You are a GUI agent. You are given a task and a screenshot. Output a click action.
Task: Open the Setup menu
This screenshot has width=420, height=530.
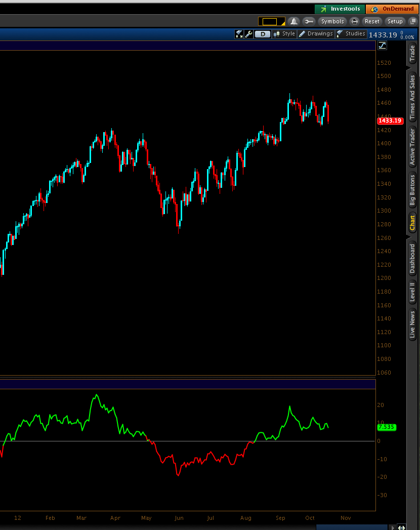pyautogui.click(x=395, y=22)
